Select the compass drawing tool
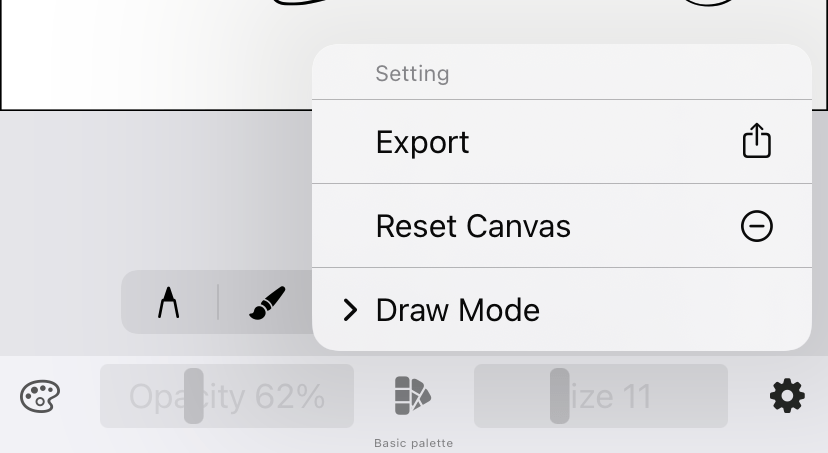828x453 pixels. tap(168, 302)
